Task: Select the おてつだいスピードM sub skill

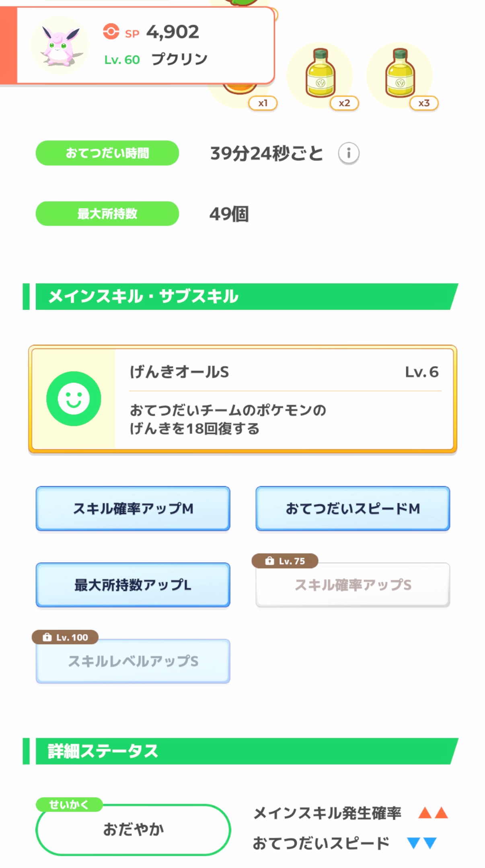Action: [x=352, y=508]
